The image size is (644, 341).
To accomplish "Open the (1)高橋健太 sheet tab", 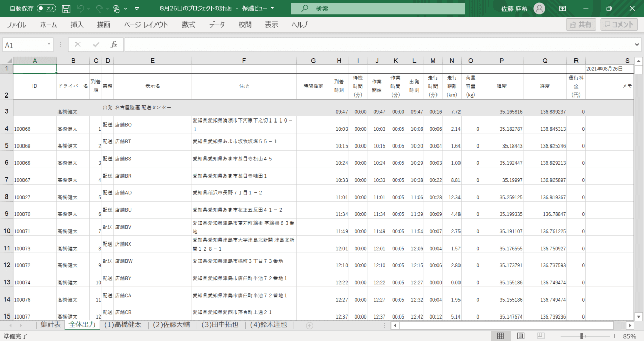I will (x=122, y=325).
